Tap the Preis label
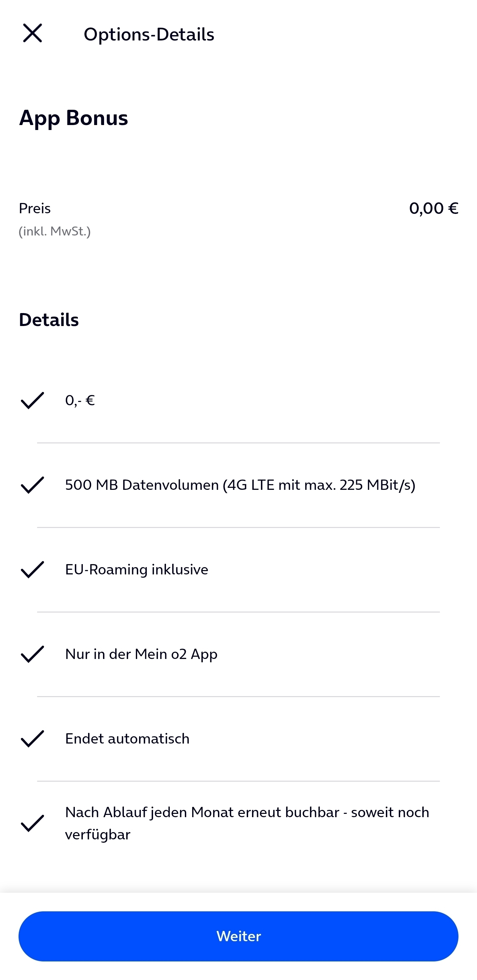Viewport: 477px width, 980px height. [35, 208]
